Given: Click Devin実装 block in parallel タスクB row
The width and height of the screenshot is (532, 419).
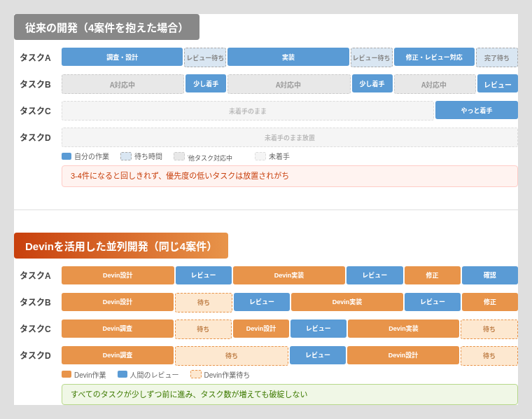Looking at the screenshot, I should pos(347,302).
